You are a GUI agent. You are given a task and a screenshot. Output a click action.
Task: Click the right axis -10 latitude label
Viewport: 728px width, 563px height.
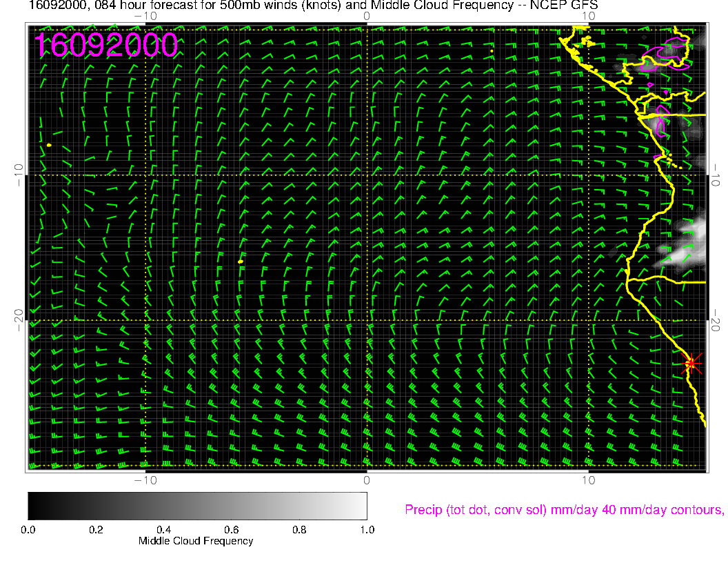pos(715,175)
